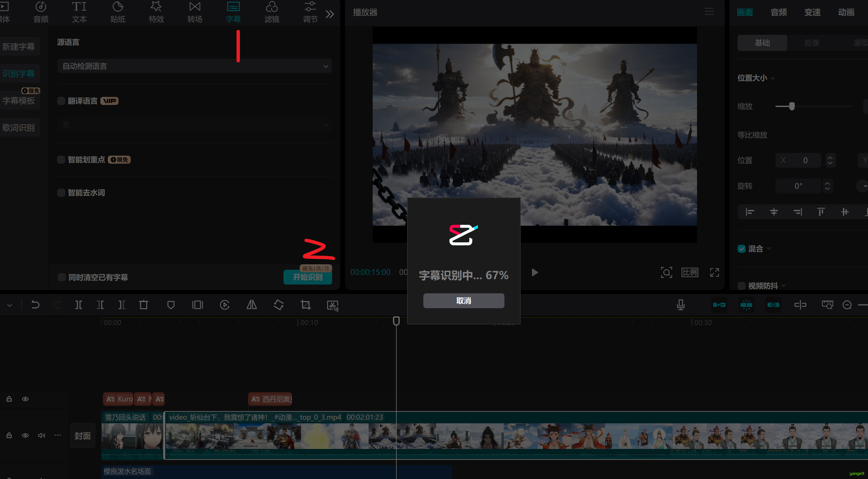Select the 抠像 sub-tab
This screenshot has height=479, width=868.
tap(812, 43)
